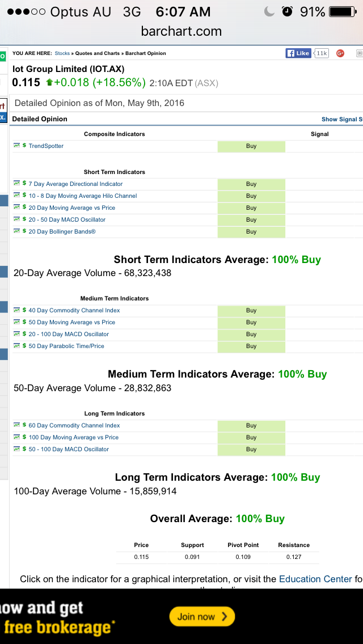Image resolution: width=363 pixels, height=644 pixels.
Task: Tap dollar icon for 7 Day Average Directional
Action: 24,184
